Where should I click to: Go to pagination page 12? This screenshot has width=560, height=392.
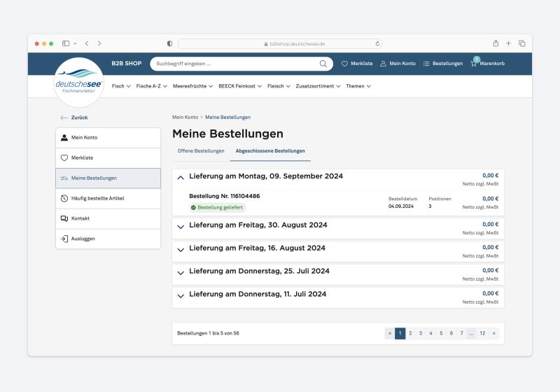point(482,333)
